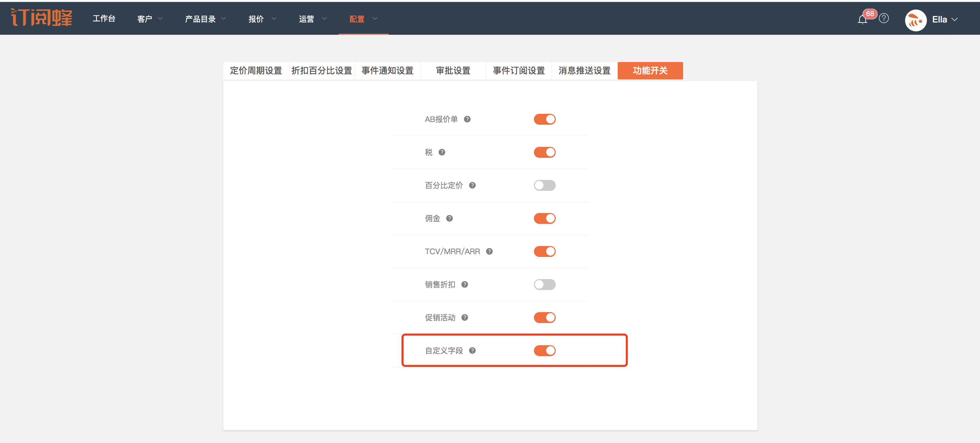
Task: Disable the 自定义字段 toggle
Action: [544, 351]
